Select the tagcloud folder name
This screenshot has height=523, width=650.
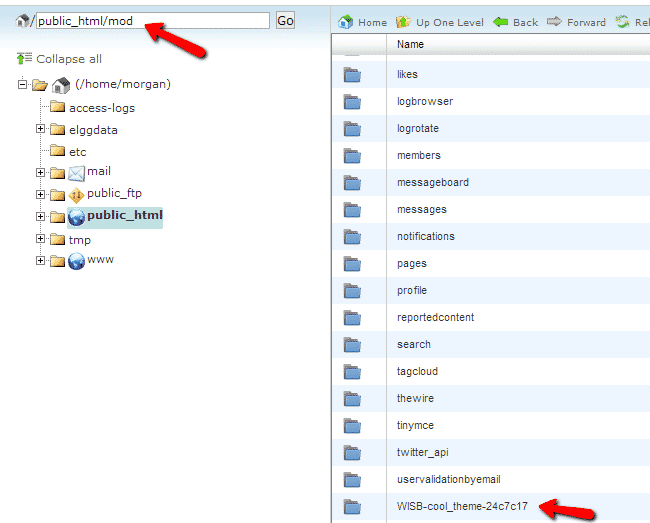417,371
